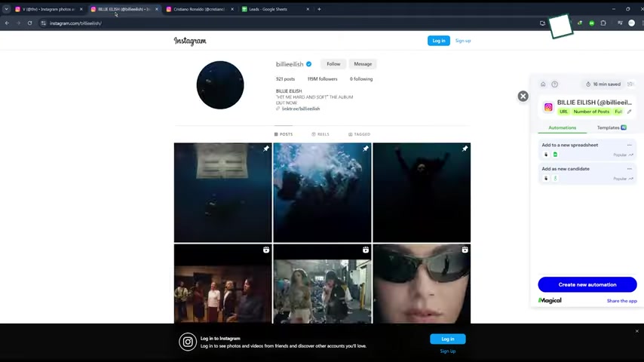This screenshot has width=644, height=362.
Task: Switch to the Cristiano Ronaldo browser tab
Action: 199,9
